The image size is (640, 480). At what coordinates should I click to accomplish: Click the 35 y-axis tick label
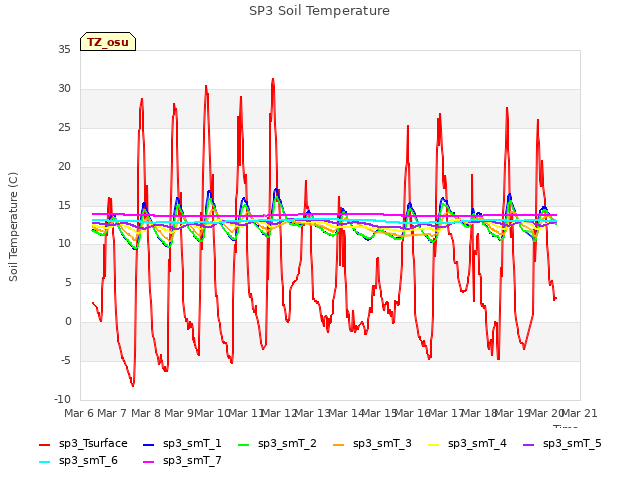[x=64, y=50]
